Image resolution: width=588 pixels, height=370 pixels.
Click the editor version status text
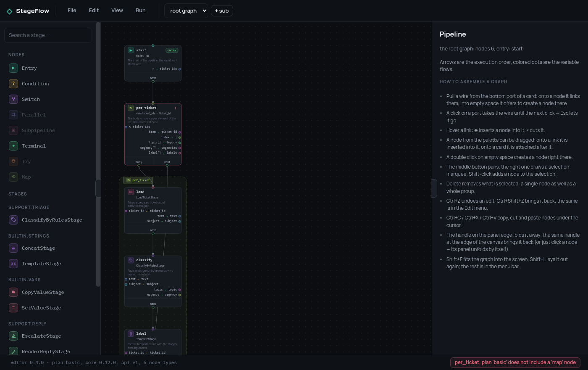[x=94, y=362]
